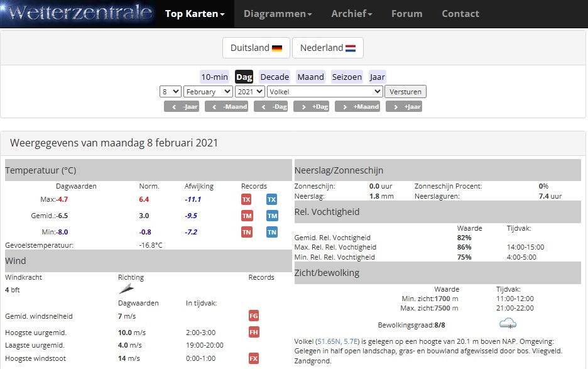Click the red TM mean temperature record icon
588x369 pixels.
[246, 216]
